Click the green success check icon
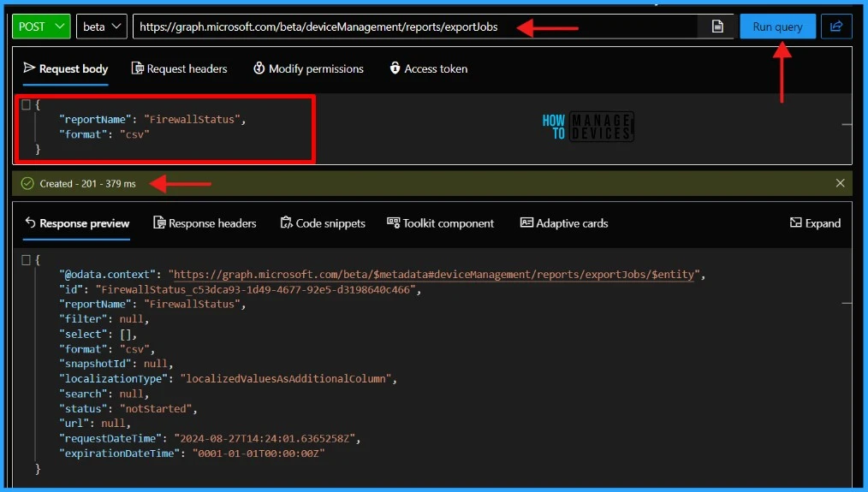This screenshot has height=492, width=868. 27,183
